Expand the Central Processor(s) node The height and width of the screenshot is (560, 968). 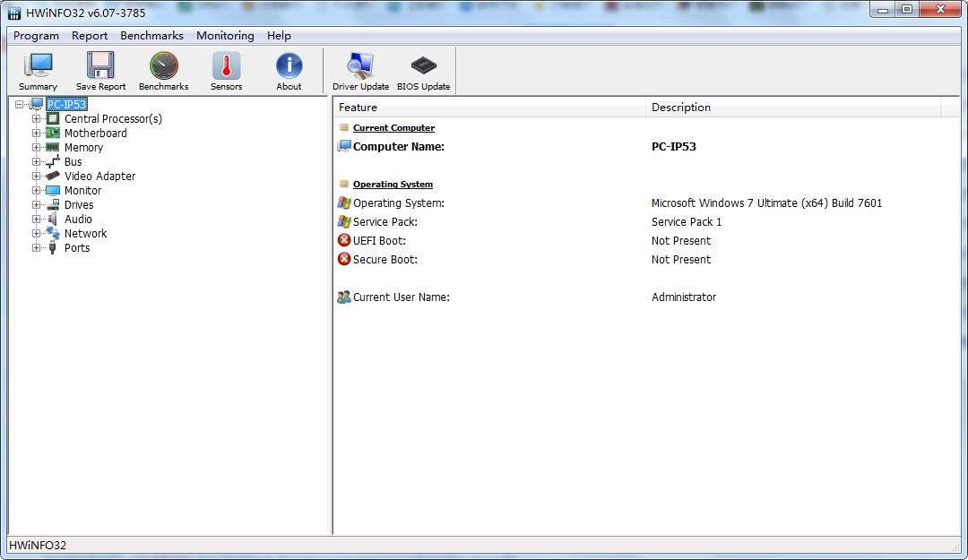click(x=36, y=118)
